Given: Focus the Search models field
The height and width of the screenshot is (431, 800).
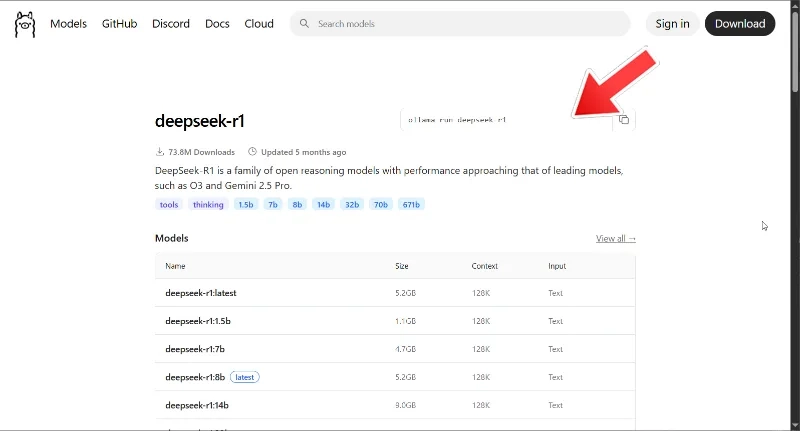Looking at the screenshot, I should point(460,23).
